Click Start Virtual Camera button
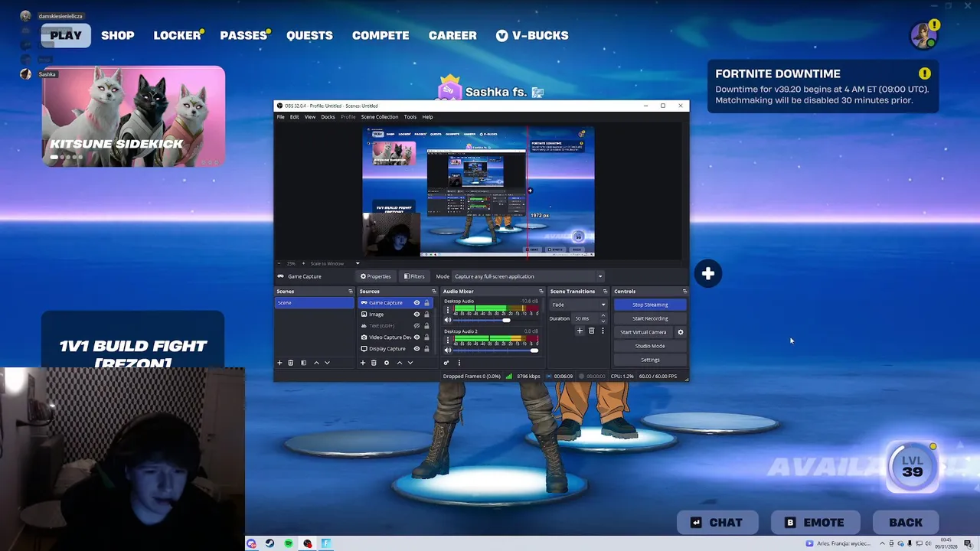Image resolution: width=980 pixels, height=551 pixels. 643,332
